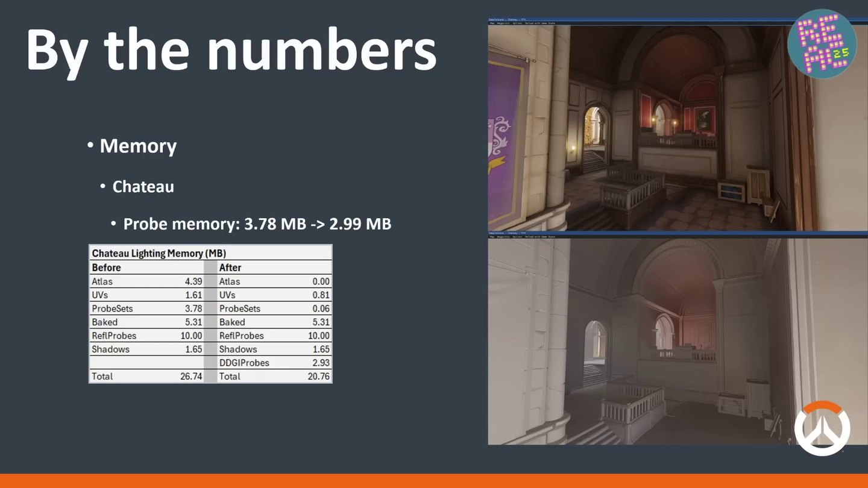
Task: Click the After UVs value 0.81
Action: [x=321, y=295]
